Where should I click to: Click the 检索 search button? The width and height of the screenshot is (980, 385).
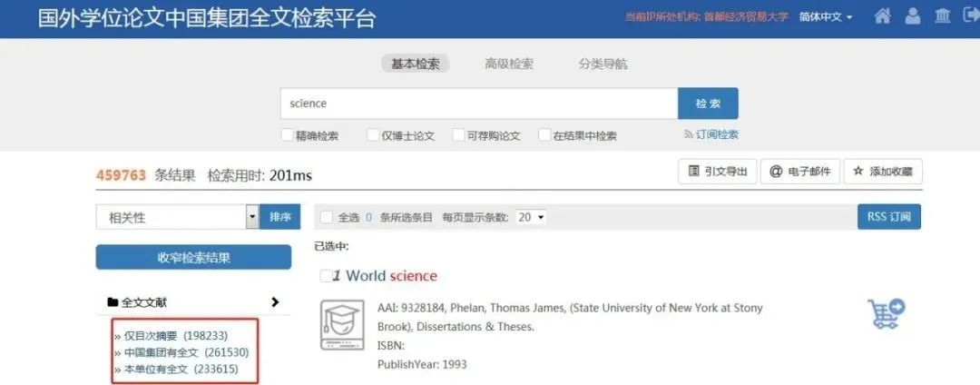click(x=708, y=104)
